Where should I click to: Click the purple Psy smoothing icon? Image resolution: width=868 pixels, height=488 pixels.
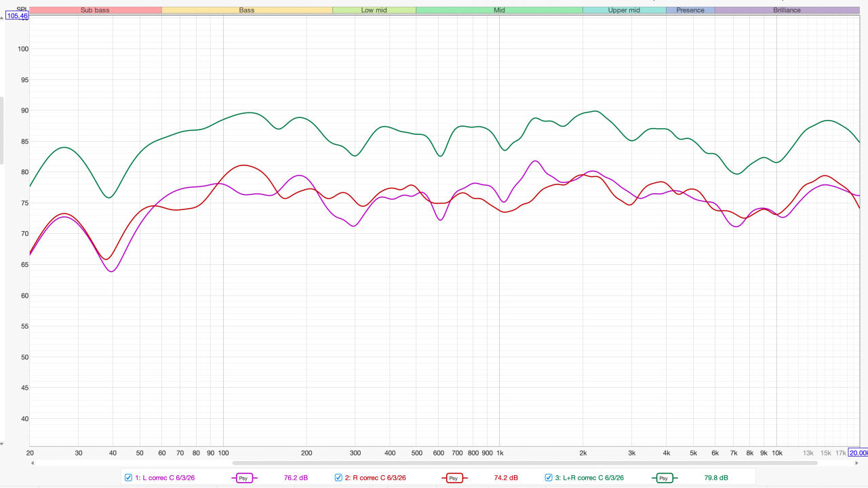click(244, 478)
